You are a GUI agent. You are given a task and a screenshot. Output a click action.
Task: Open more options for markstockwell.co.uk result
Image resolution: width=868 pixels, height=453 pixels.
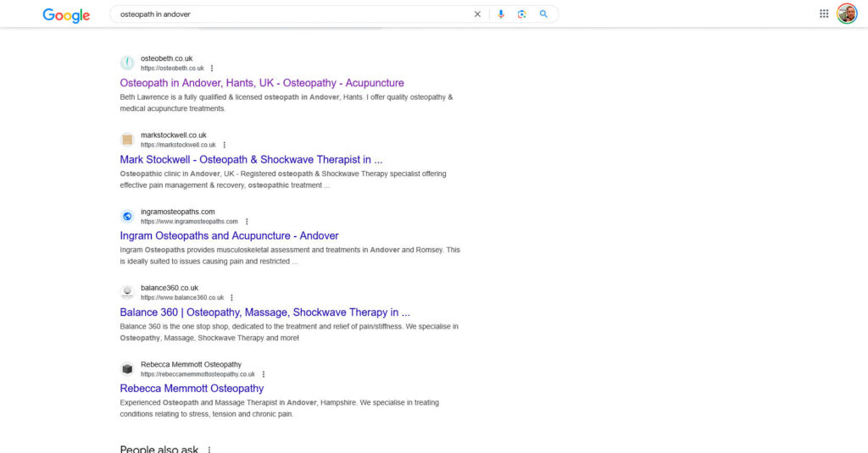click(224, 145)
